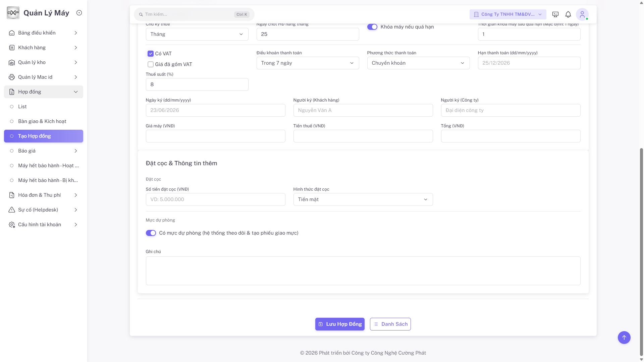Open the monitor icon in top bar

pos(555,14)
